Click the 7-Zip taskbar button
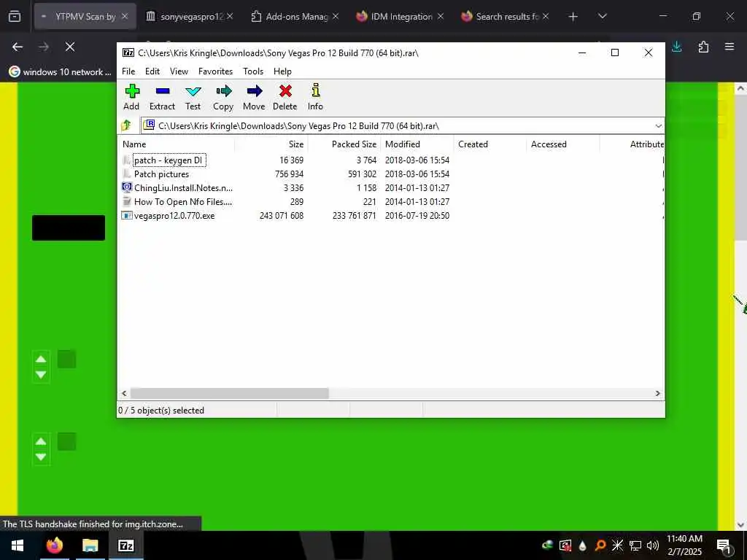747x560 pixels. [125, 545]
